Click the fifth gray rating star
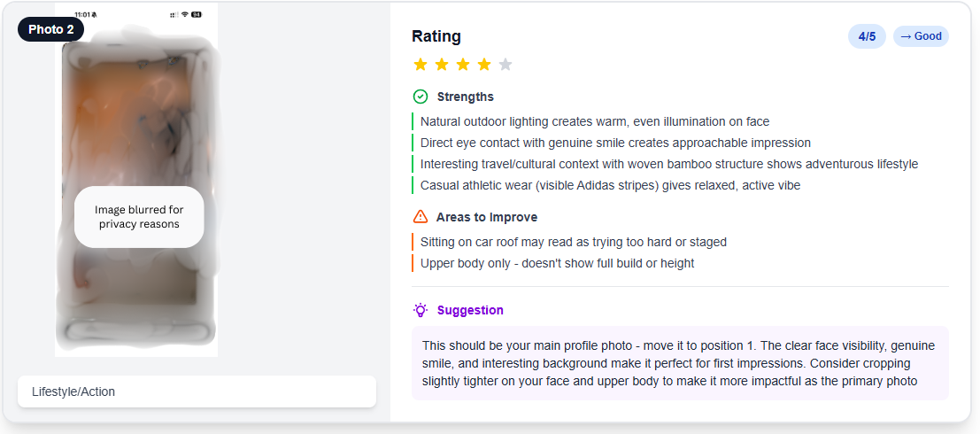This screenshot has height=434, width=980. (x=505, y=65)
